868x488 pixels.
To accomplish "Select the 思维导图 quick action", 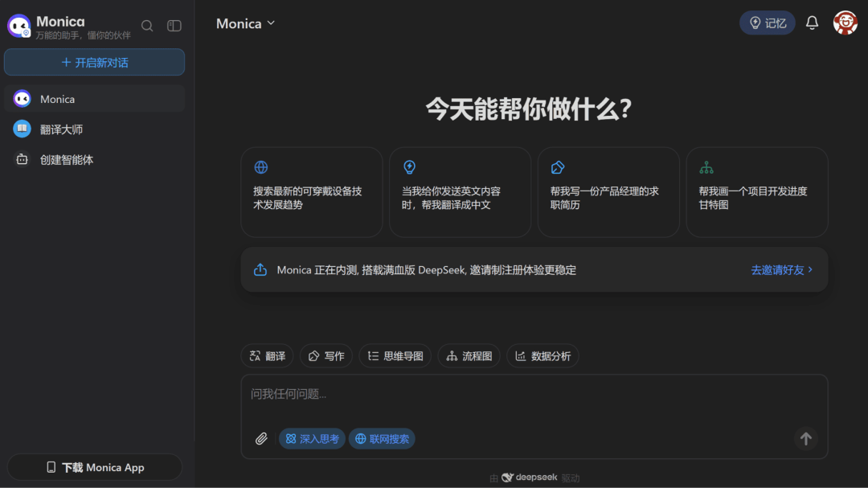I will click(x=395, y=356).
